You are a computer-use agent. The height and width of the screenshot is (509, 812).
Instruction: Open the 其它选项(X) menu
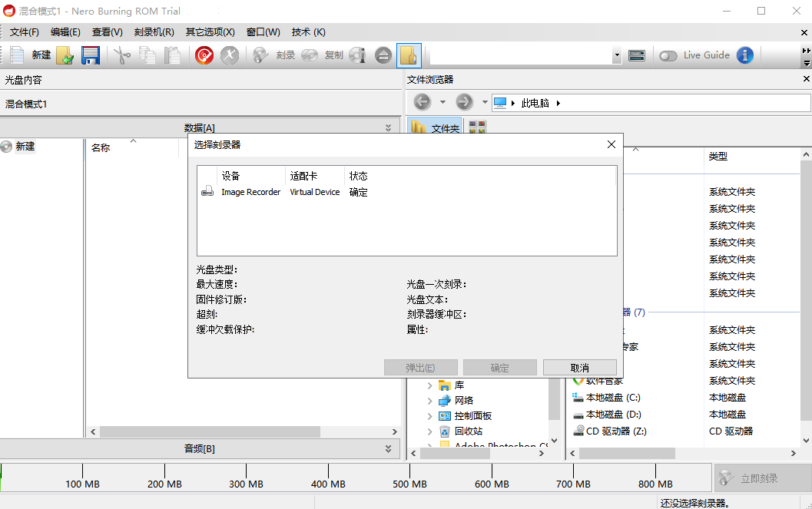click(210, 32)
